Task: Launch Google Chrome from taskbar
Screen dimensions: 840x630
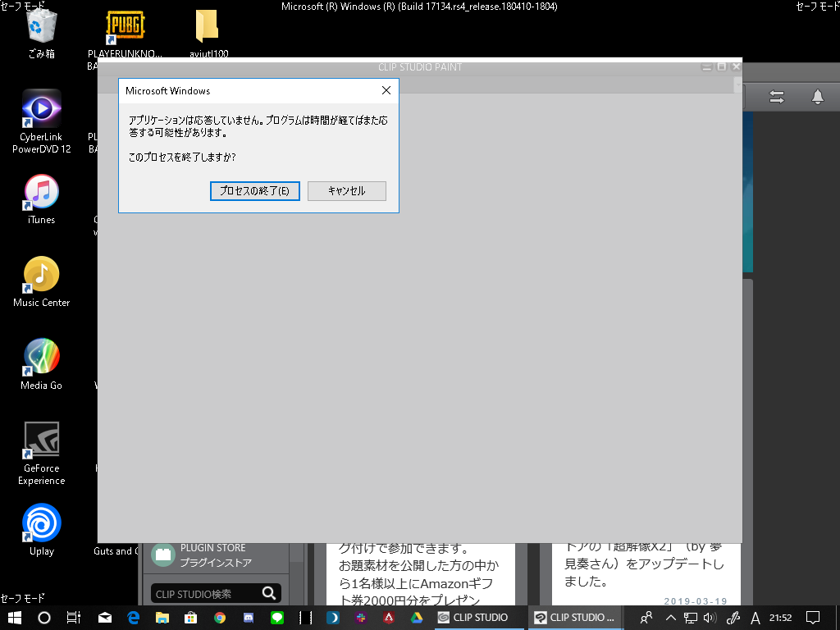Action: [x=220, y=618]
